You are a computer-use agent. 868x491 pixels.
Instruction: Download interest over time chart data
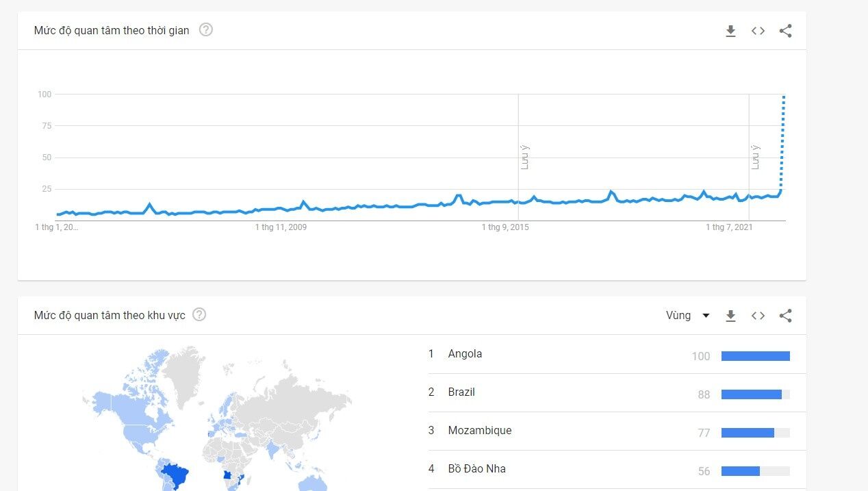coord(730,31)
